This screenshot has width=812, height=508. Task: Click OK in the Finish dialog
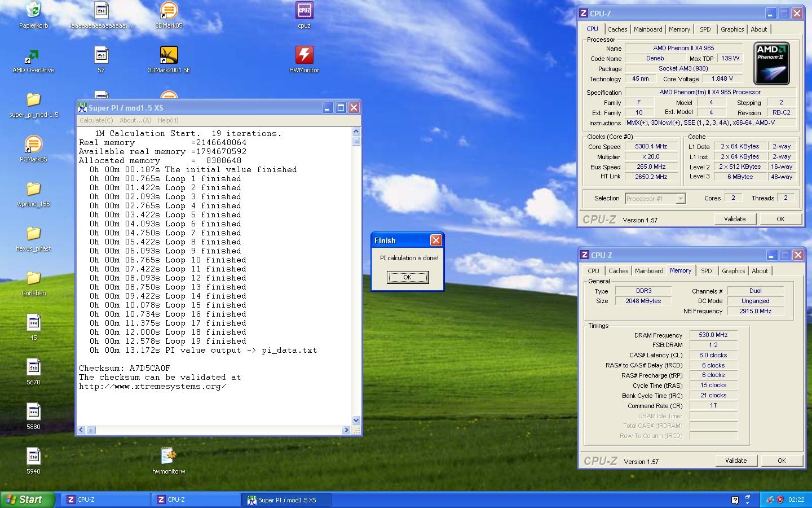pos(408,277)
